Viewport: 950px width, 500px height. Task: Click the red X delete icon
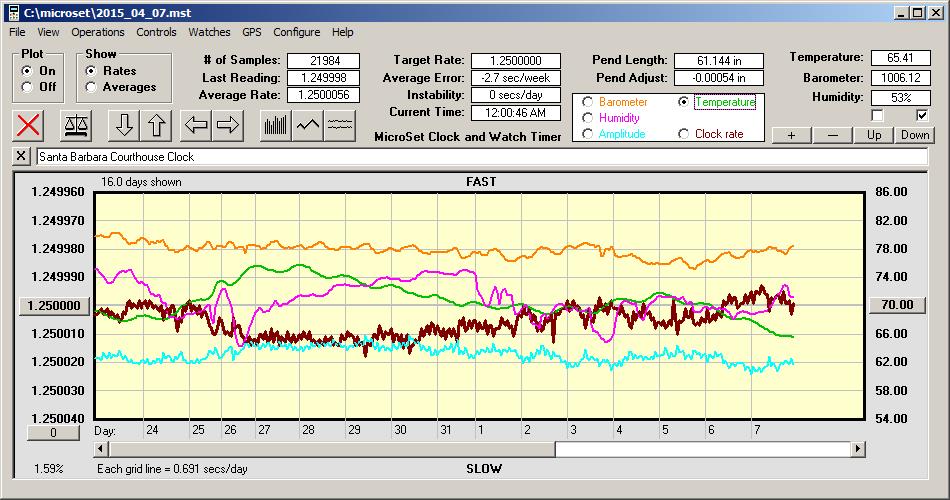pyautogui.click(x=28, y=125)
